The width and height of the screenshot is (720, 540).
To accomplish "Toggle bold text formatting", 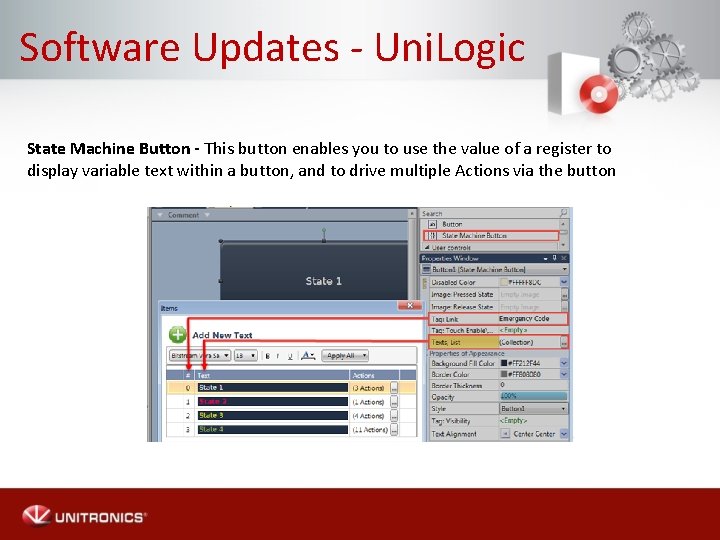I will (268, 356).
